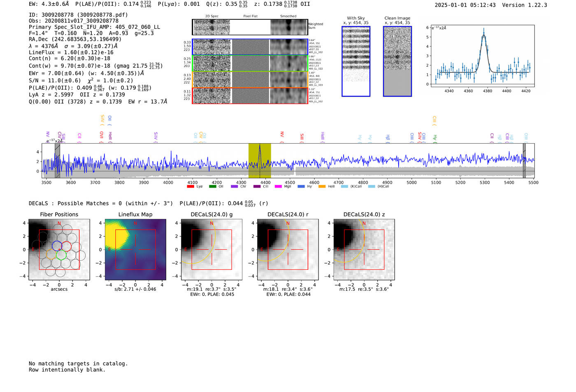Viewport: 576px width, 392px height.
Task: Click the orange HeII legend swatch
Action: (x=322, y=186)
